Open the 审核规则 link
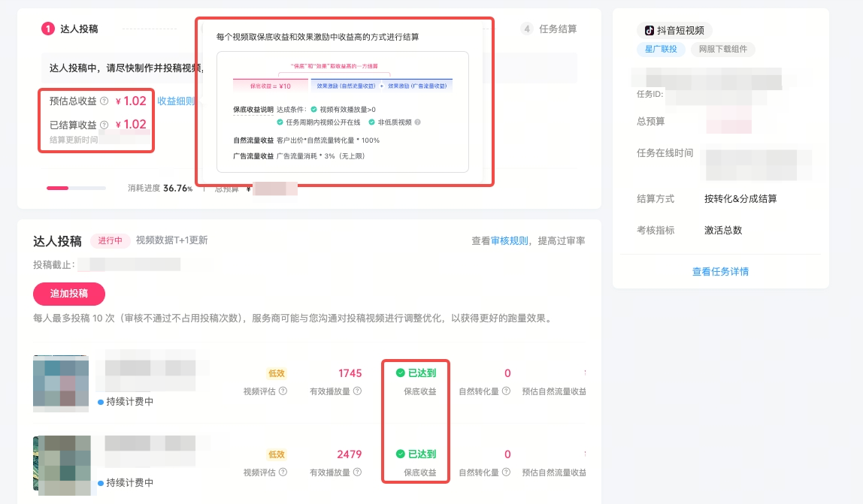This screenshot has height=504, width=863. [510, 241]
